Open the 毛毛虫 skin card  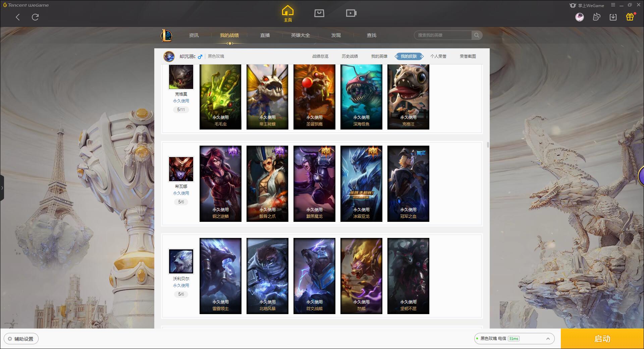tap(220, 97)
